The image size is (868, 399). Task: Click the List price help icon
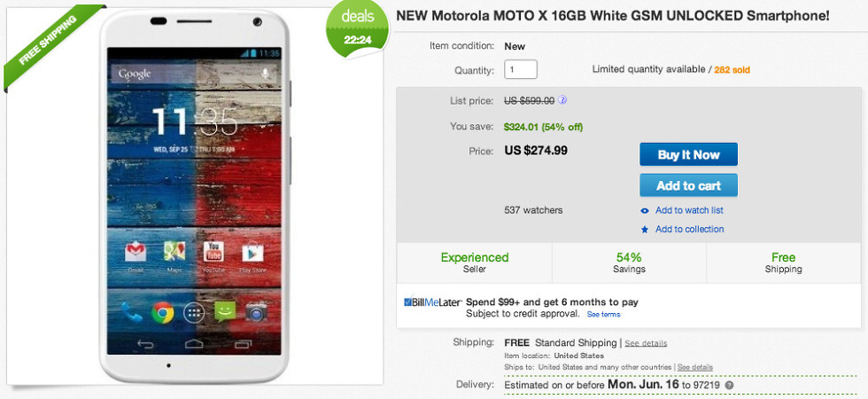[562, 101]
